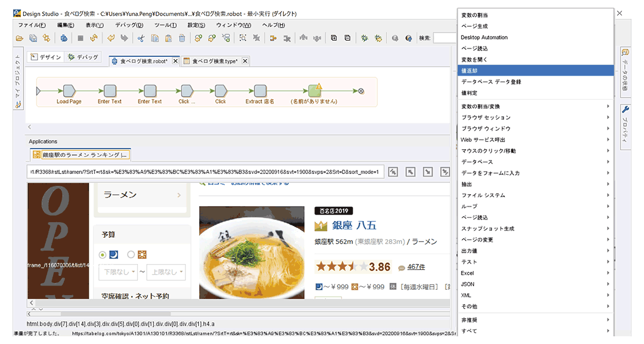Click the up-left double arrow navigation button
The image size is (644, 344).
(393, 172)
